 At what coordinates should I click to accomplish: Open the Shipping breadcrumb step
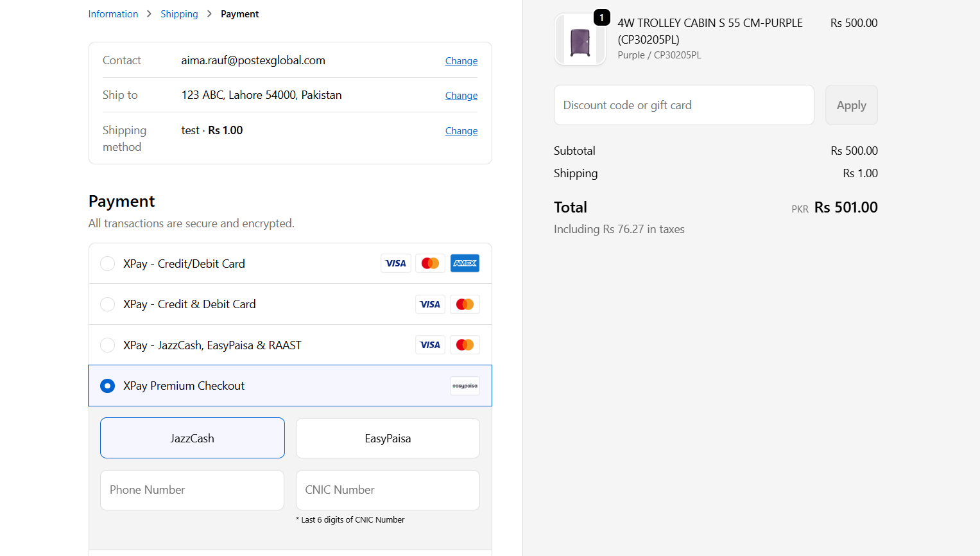[179, 14]
